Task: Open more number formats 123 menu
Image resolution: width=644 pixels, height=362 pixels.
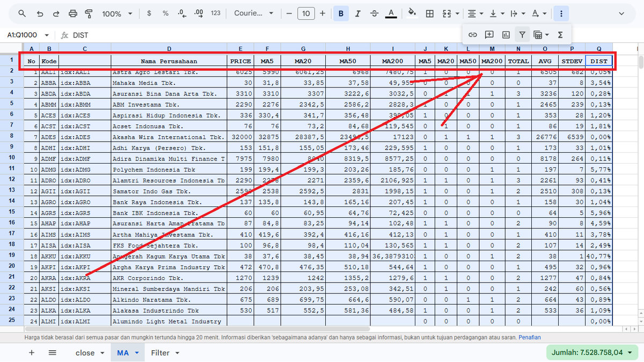Action: 216,13
